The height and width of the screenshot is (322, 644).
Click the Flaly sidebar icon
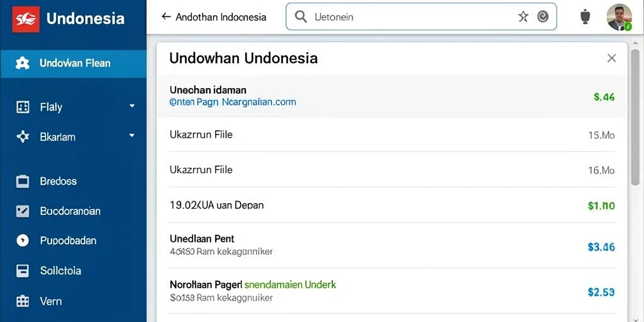pyautogui.click(x=22, y=107)
